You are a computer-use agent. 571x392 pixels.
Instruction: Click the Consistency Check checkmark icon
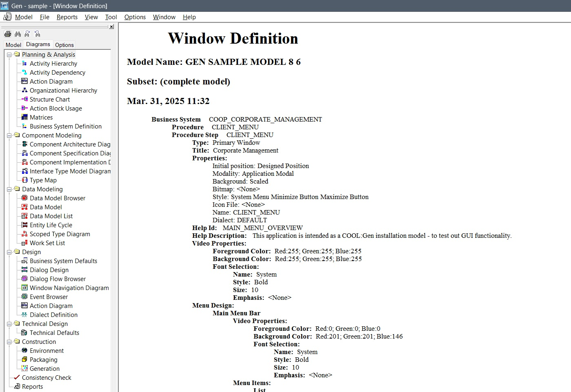coord(17,378)
